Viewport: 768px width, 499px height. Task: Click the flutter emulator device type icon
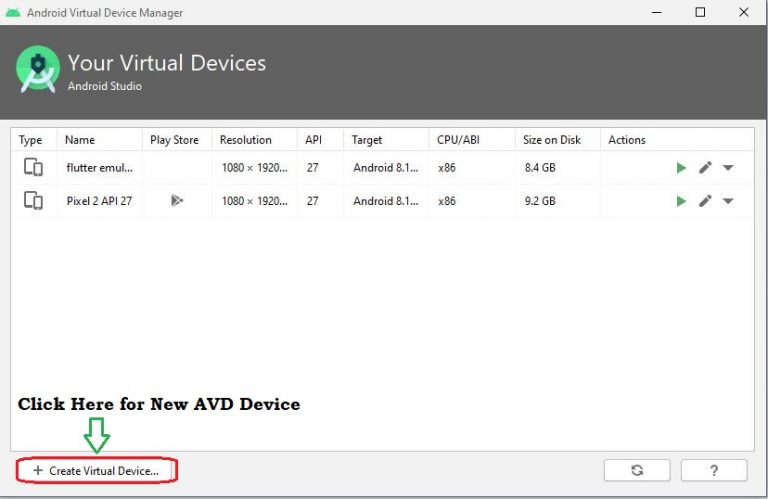(x=33, y=168)
